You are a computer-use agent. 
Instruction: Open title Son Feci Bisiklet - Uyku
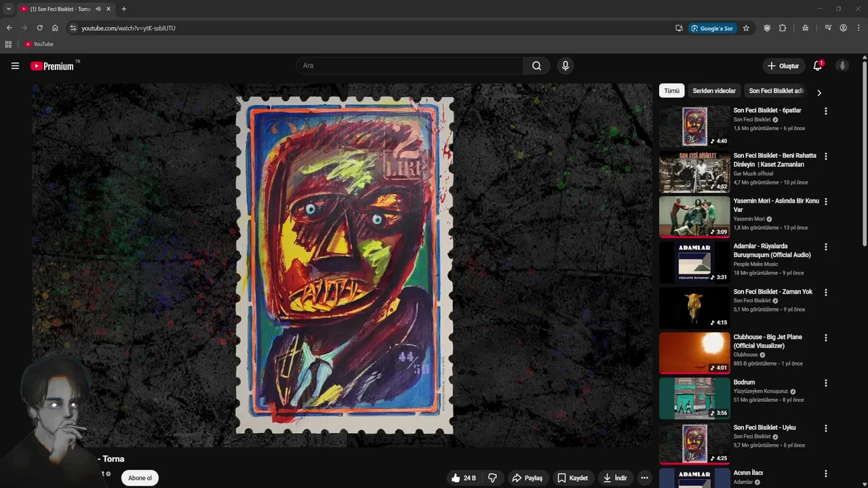coord(764,428)
